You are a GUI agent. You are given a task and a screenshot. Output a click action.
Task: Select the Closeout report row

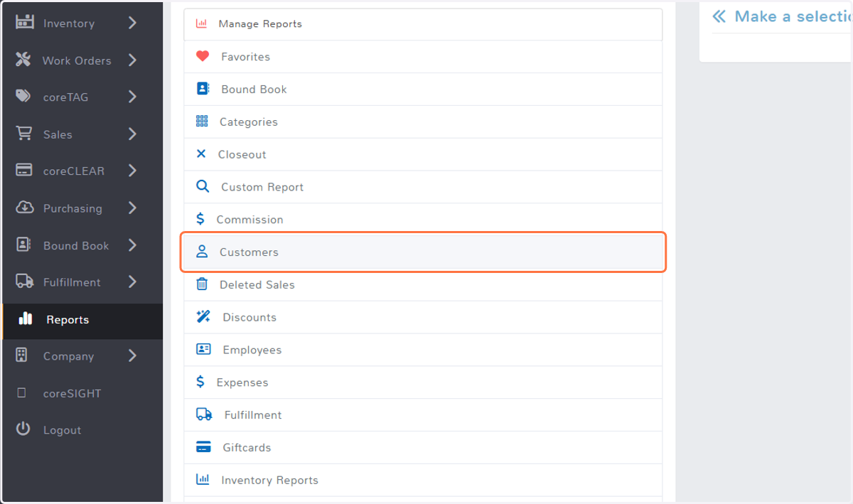423,154
